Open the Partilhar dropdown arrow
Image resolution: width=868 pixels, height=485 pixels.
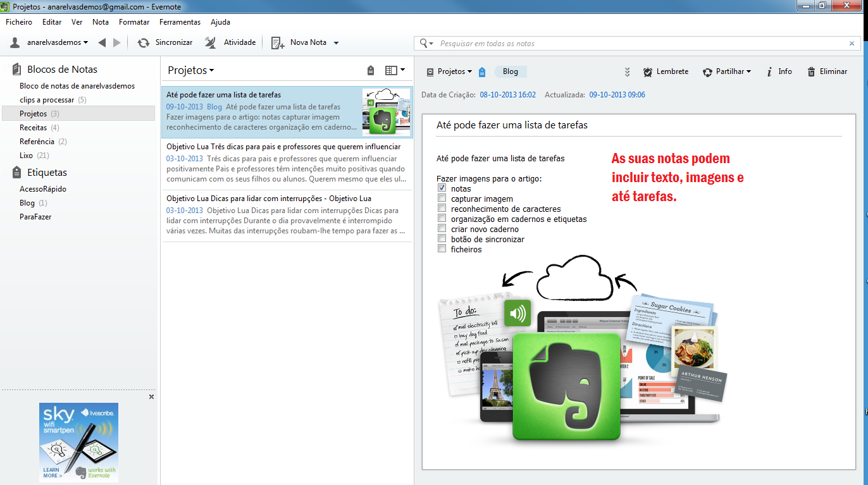748,72
